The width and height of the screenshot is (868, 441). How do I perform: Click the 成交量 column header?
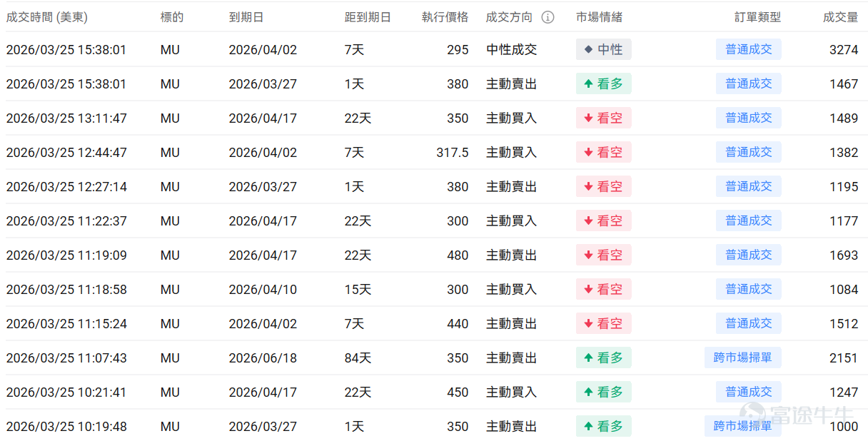840,17
